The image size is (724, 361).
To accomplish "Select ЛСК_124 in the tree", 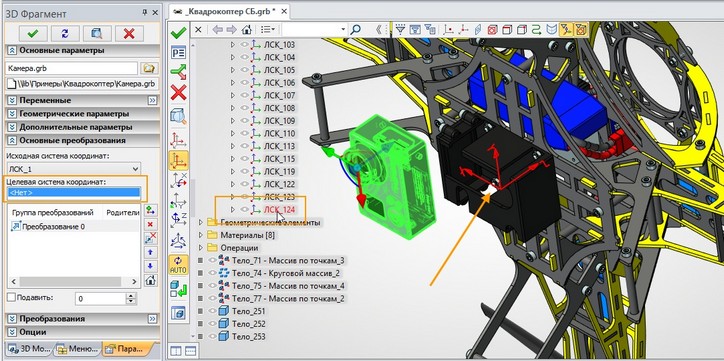I will (279, 210).
